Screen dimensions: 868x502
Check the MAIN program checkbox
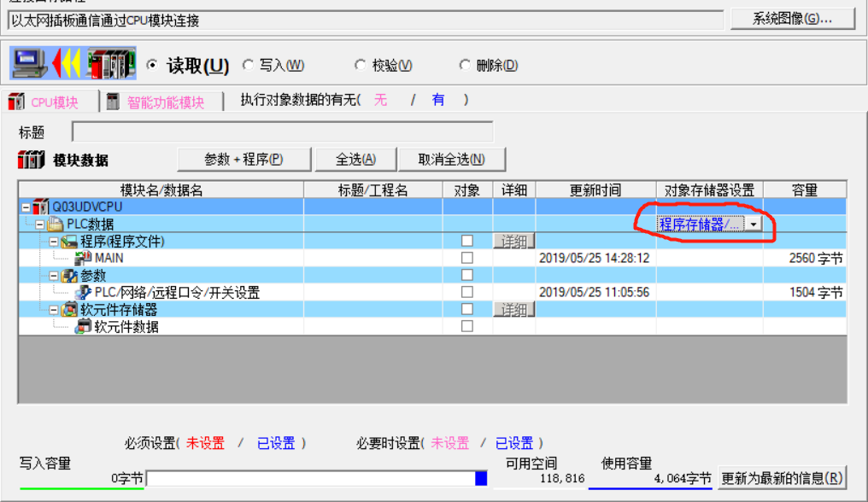466,258
